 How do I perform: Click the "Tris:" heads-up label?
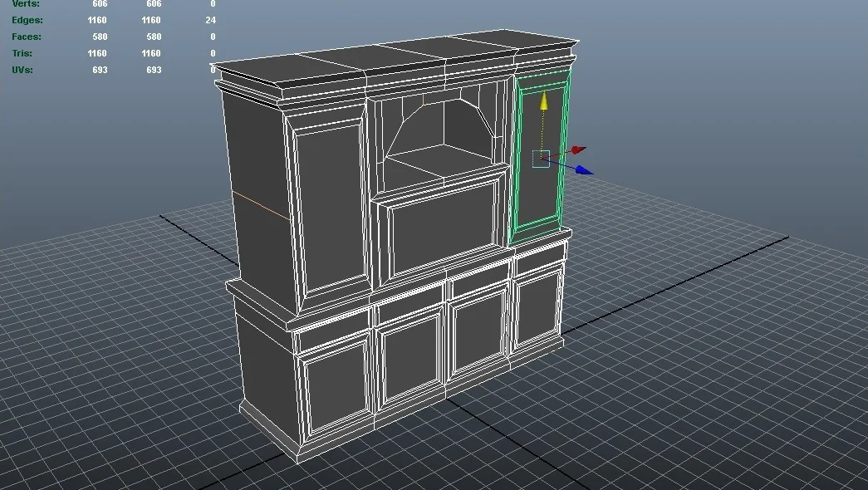click(22, 53)
